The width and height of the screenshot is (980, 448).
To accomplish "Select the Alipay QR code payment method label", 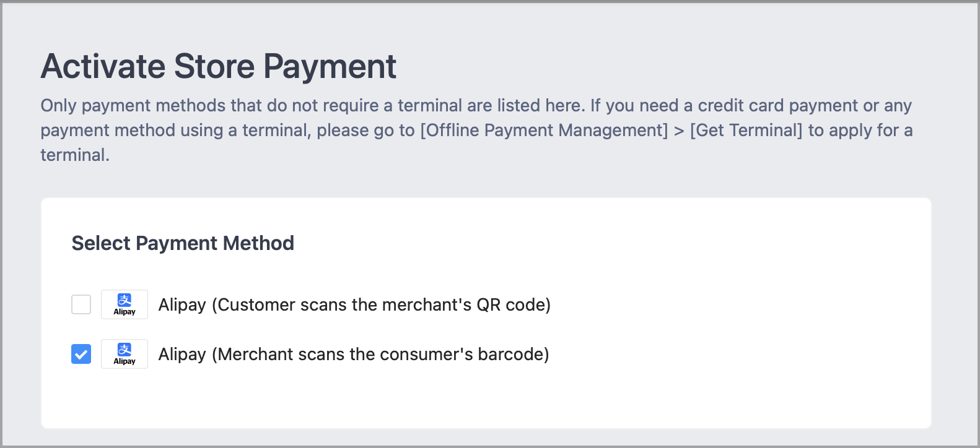I will (355, 304).
